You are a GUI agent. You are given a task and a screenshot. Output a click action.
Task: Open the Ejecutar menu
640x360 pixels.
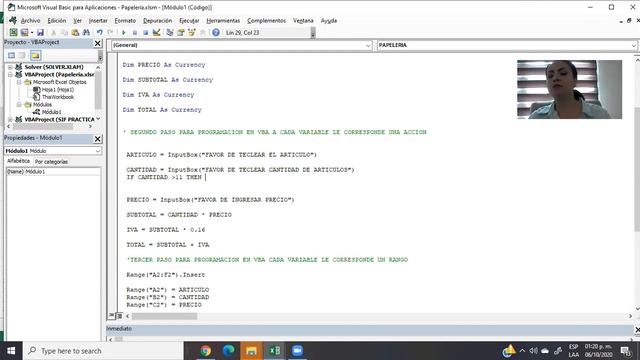point(189,20)
